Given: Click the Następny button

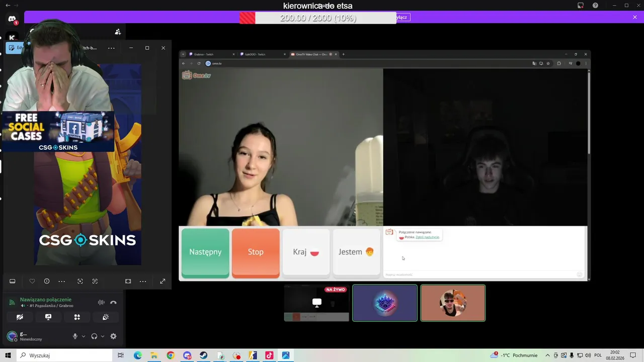Looking at the screenshot, I should 205,252.
